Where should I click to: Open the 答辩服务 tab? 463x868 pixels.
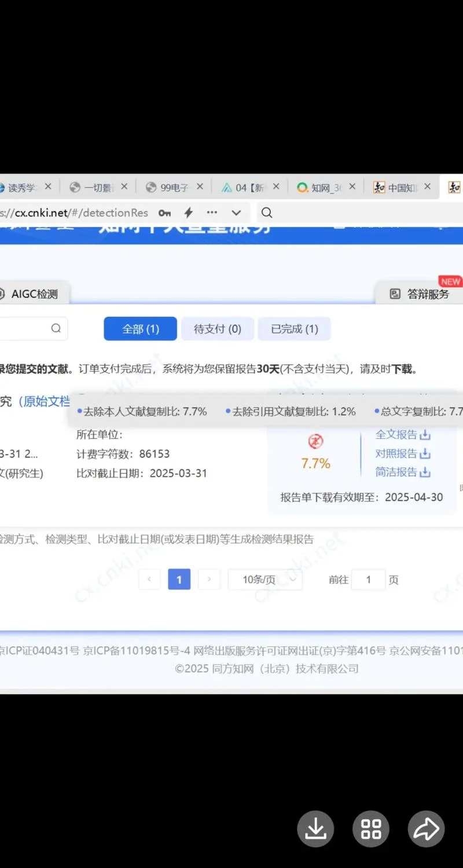click(420, 294)
